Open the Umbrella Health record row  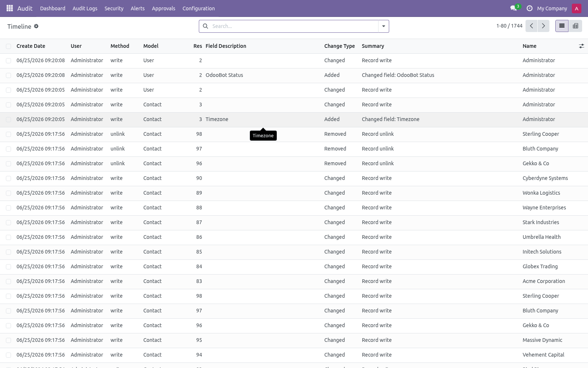pyautogui.click(x=294, y=237)
